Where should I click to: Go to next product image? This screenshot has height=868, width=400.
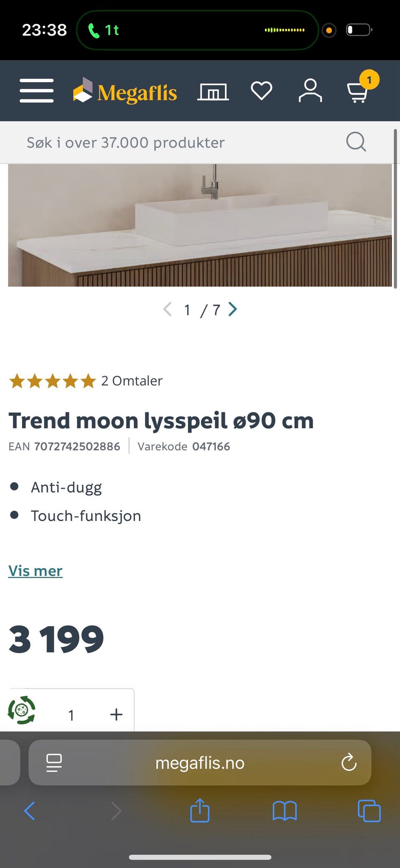[233, 309]
